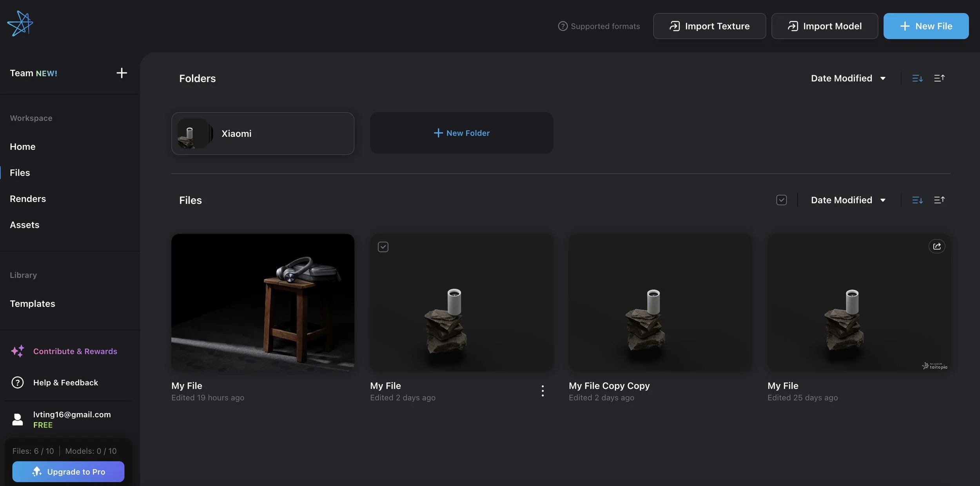The image size is (980, 486).
Task: Open headphones stool file thumbnail
Action: pyautogui.click(x=263, y=303)
